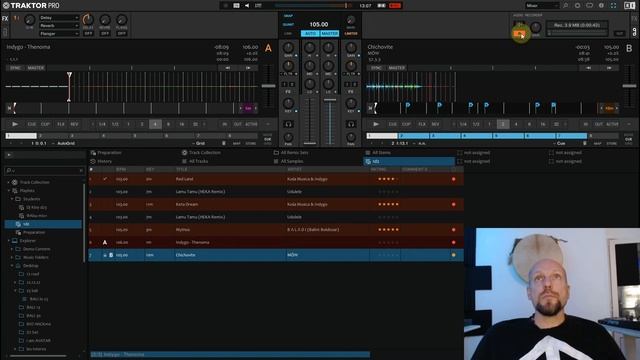Toggle FLX flux mode on deck A
This screenshot has width=640, height=360.
point(61,124)
